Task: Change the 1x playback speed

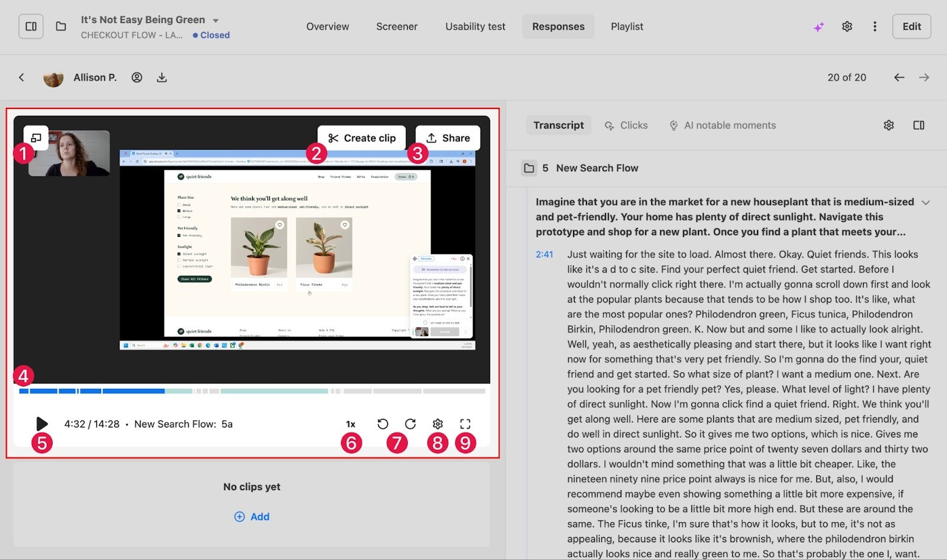Action: (350, 424)
